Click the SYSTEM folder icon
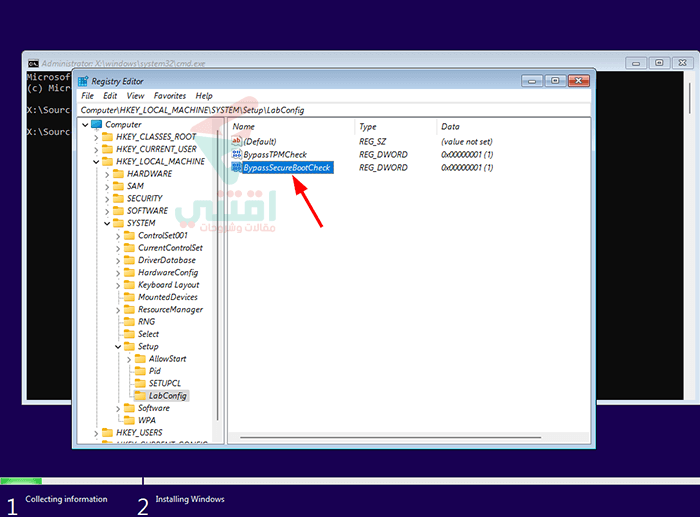 point(118,223)
